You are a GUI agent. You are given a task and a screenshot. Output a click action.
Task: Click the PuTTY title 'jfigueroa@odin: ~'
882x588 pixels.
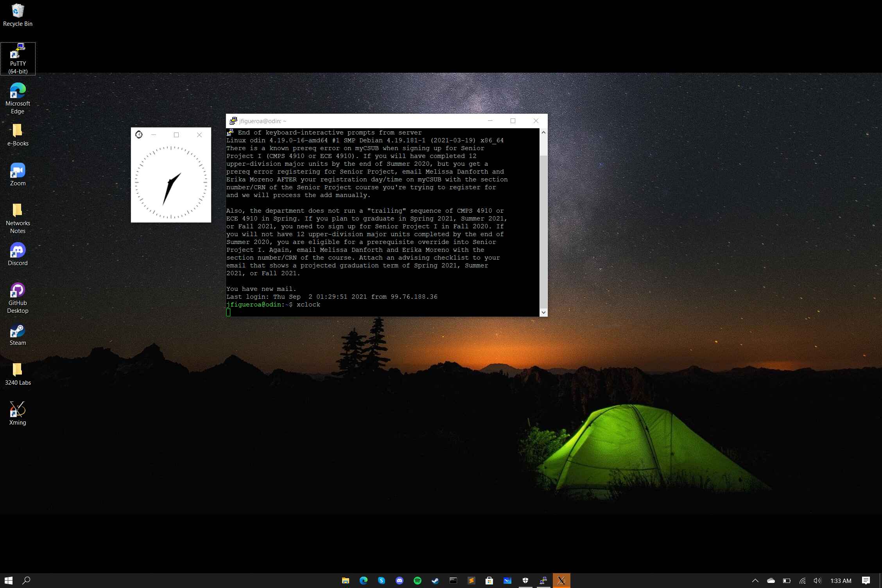click(x=263, y=121)
